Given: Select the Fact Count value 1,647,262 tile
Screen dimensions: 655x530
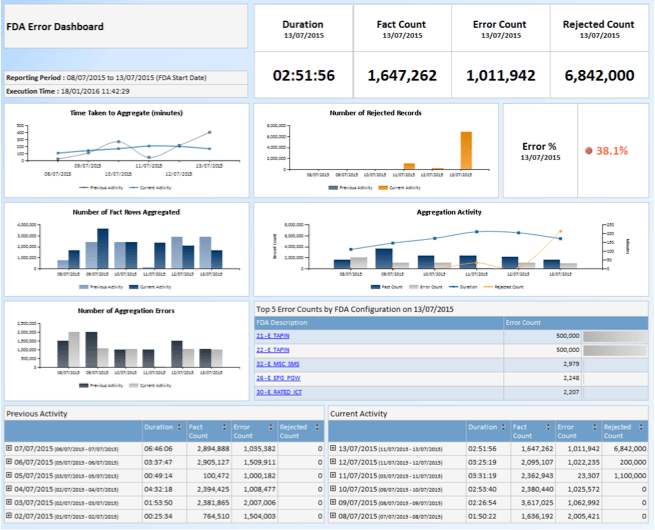Looking at the screenshot, I should click(402, 75).
